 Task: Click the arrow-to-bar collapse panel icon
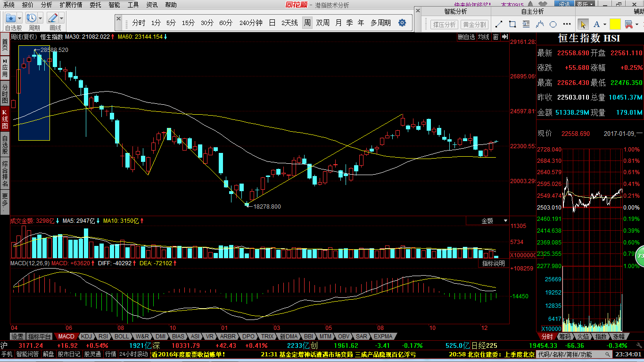(x=504, y=37)
